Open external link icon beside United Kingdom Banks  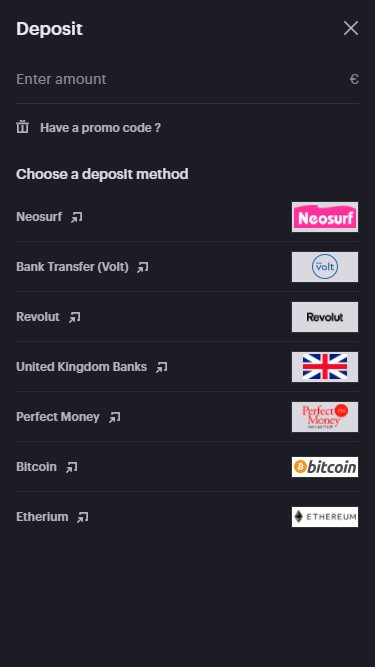click(x=162, y=367)
